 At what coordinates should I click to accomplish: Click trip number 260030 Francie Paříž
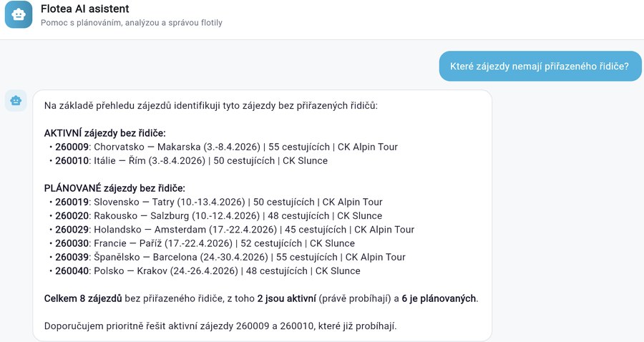72,243
